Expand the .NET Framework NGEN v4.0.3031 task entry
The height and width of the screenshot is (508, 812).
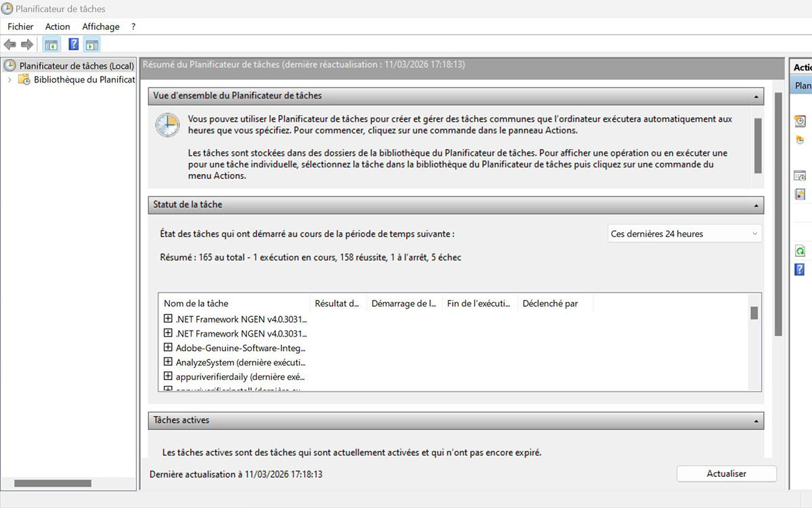point(168,319)
